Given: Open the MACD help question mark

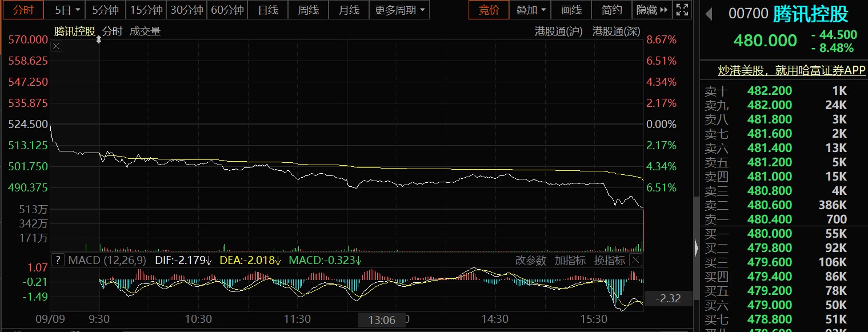Looking at the screenshot, I should click(58, 261).
